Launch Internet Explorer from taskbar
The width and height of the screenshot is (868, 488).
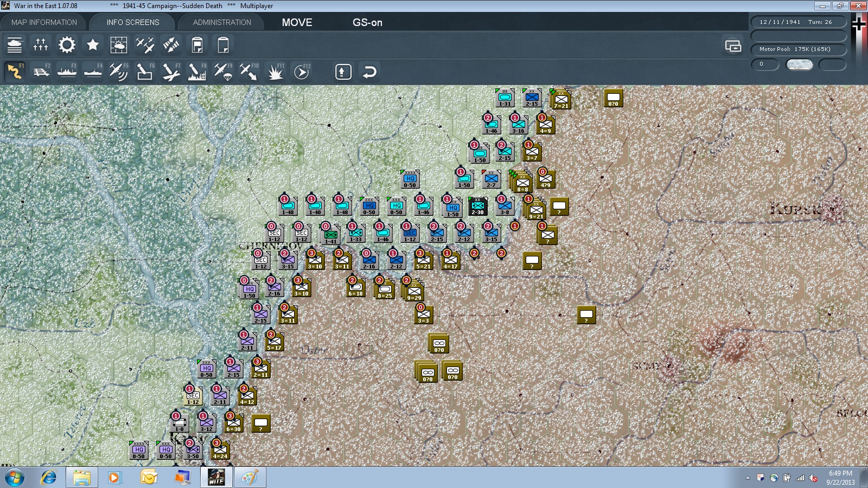coord(49,478)
